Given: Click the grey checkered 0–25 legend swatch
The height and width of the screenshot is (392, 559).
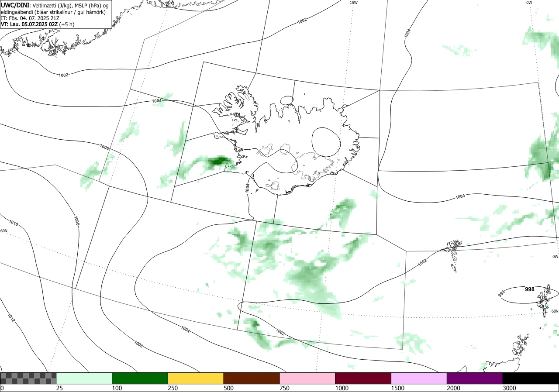Looking at the screenshot, I should tap(28, 378).
